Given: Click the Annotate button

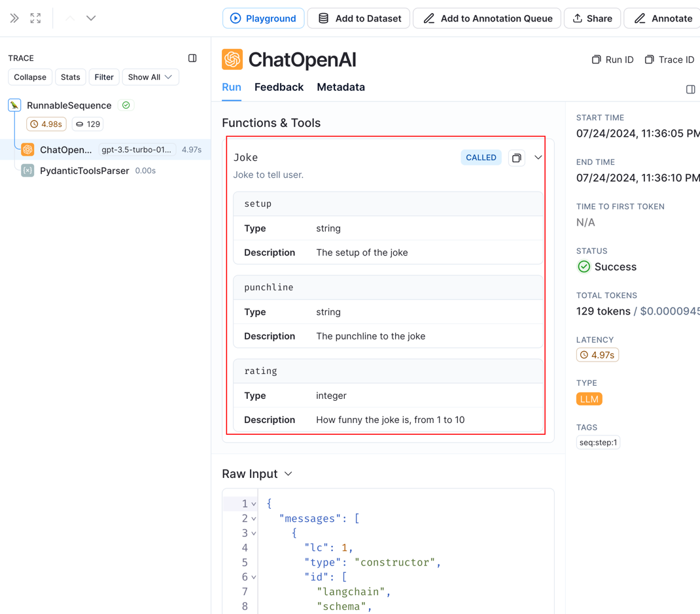Looking at the screenshot, I should coord(663,18).
